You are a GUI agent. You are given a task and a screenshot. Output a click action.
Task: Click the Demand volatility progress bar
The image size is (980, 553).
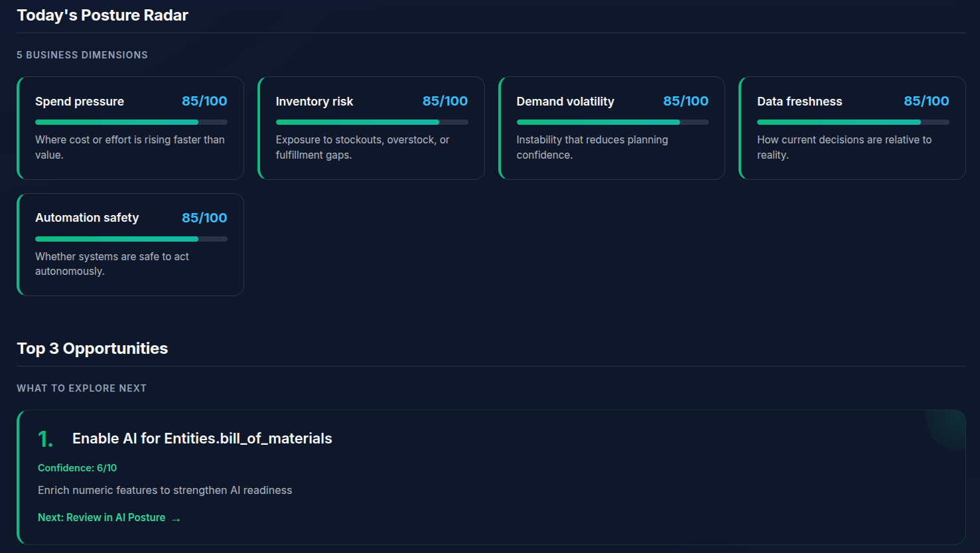(612, 122)
